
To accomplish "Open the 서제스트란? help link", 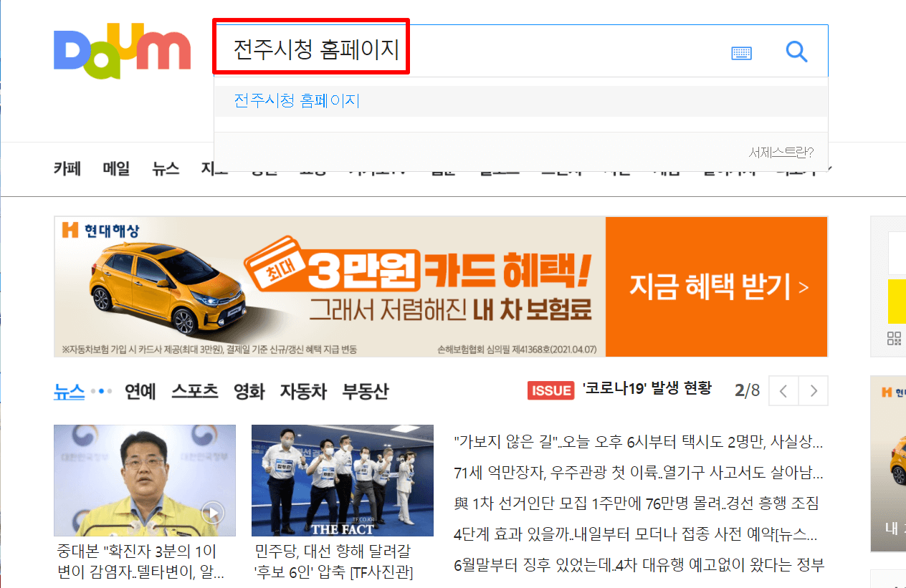I will click(781, 153).
